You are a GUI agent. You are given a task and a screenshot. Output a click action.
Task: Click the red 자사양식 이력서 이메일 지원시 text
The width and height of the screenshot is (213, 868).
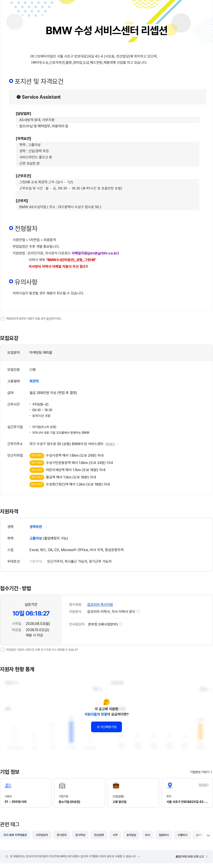[58, 266]
